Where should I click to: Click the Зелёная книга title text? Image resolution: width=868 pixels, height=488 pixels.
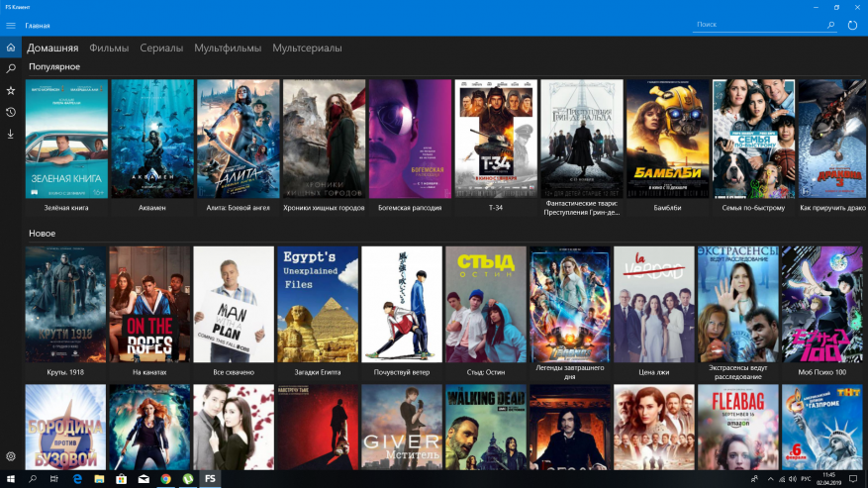coord(66,208)
